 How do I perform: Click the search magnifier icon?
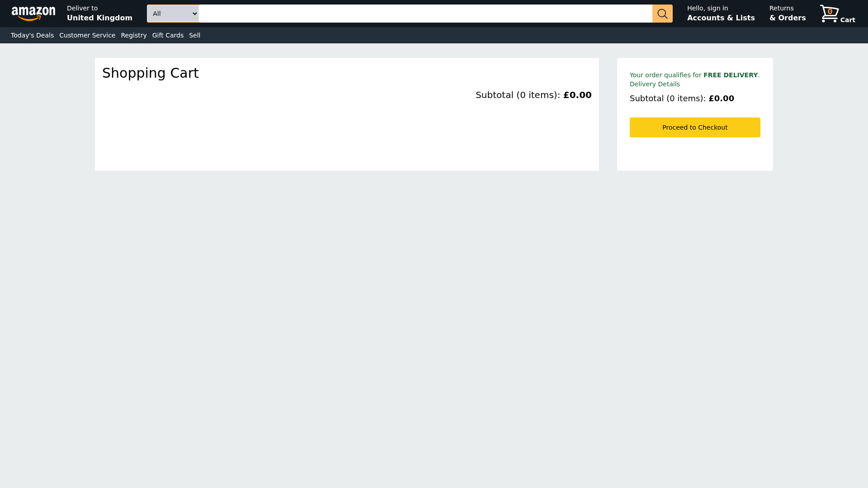coord(662,14)
